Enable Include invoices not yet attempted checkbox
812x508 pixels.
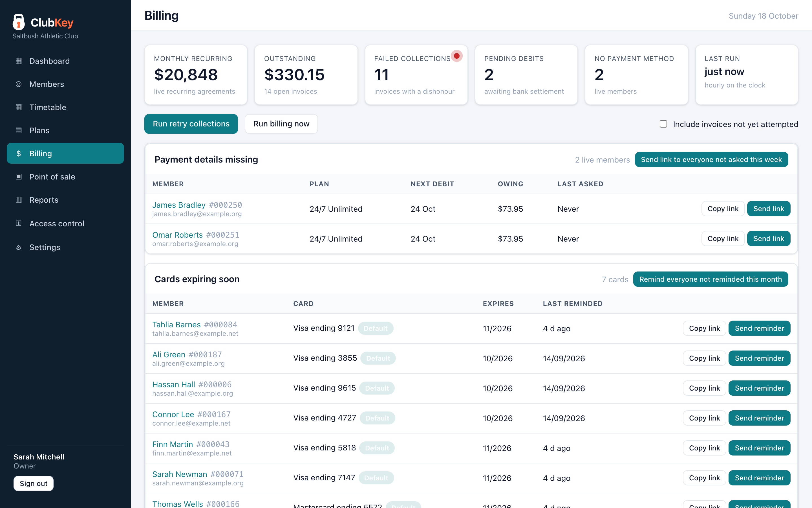(663, 124)
